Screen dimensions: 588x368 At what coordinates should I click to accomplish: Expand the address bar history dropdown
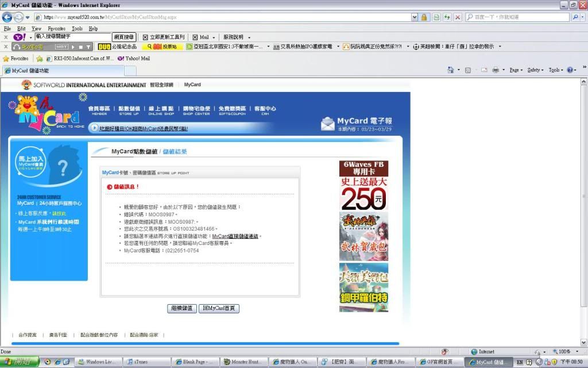414,17
